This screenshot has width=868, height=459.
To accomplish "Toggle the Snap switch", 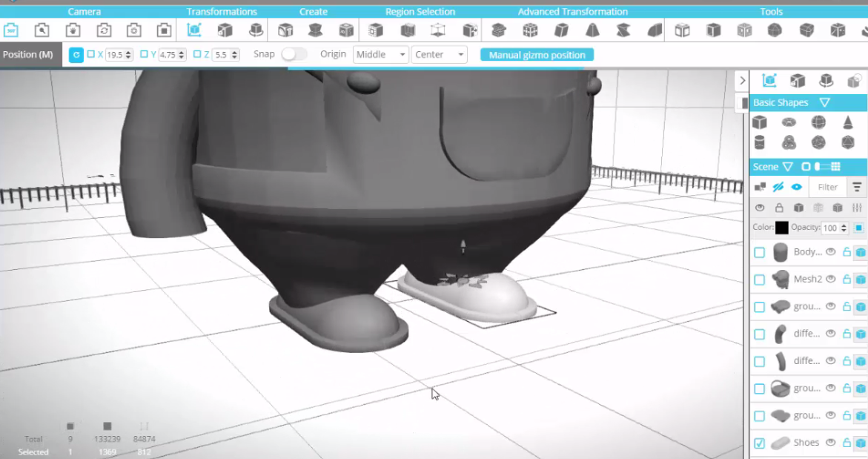I will tap(294, 54).
